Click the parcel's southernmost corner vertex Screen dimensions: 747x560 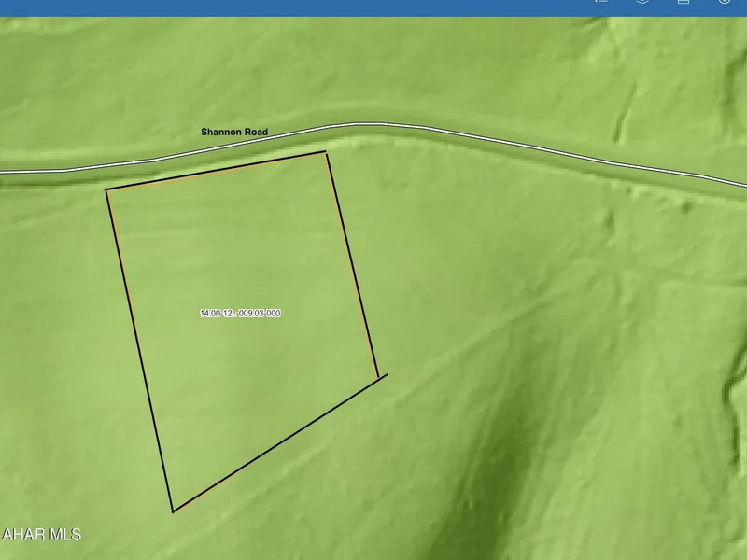click(173, 511)
